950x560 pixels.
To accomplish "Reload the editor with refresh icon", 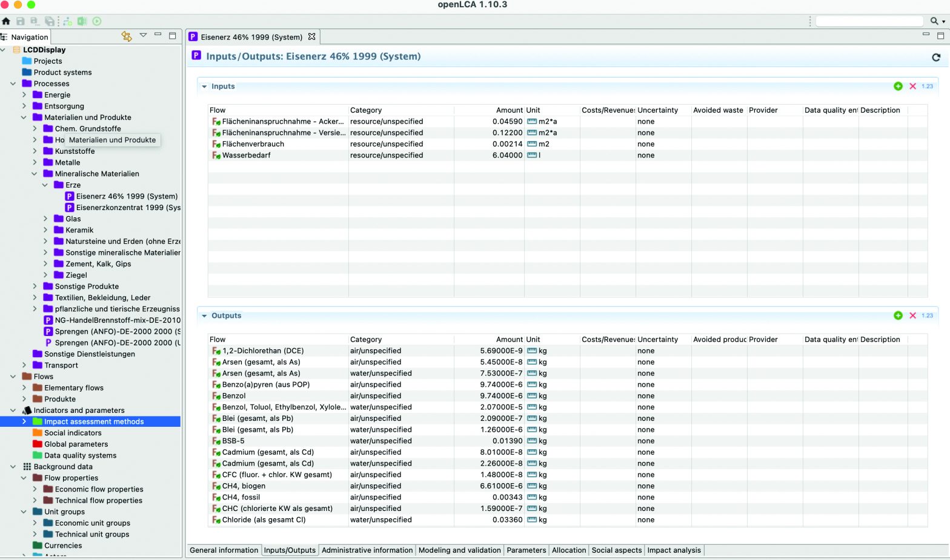I will 936,58.
